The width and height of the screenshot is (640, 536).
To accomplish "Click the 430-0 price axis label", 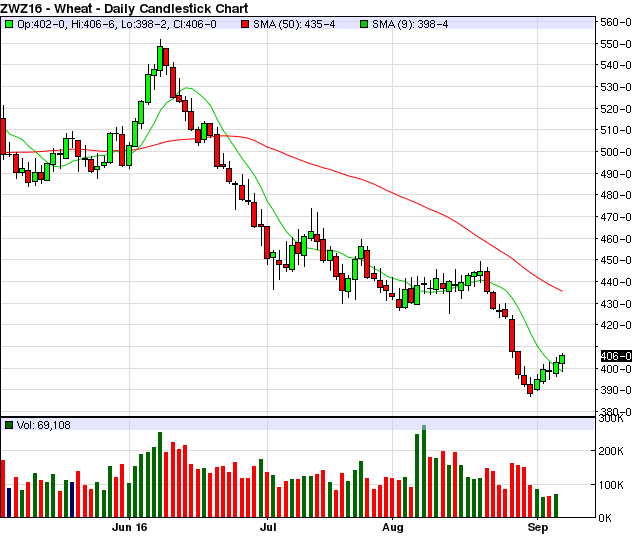I will 616,304.
